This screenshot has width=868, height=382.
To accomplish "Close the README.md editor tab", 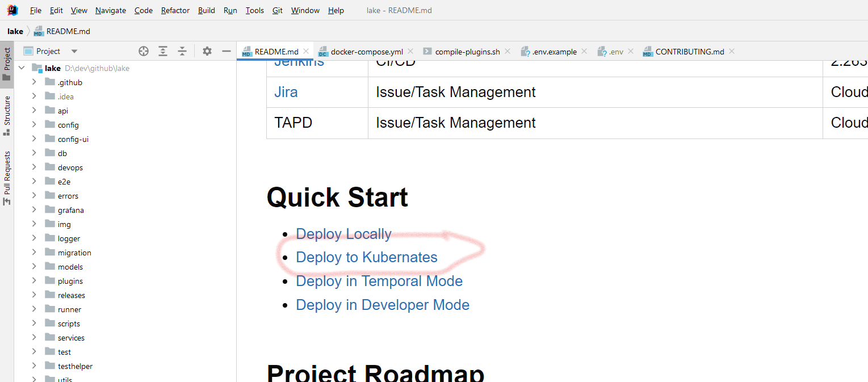I will point(306,51).
